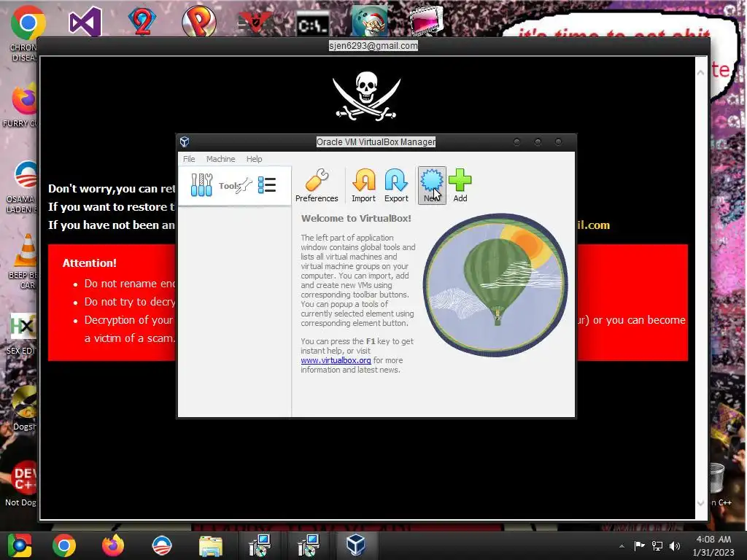Screen dimensions: 747x560
Task: Click the pin icon beside Tools
Action: pos(244,186)
